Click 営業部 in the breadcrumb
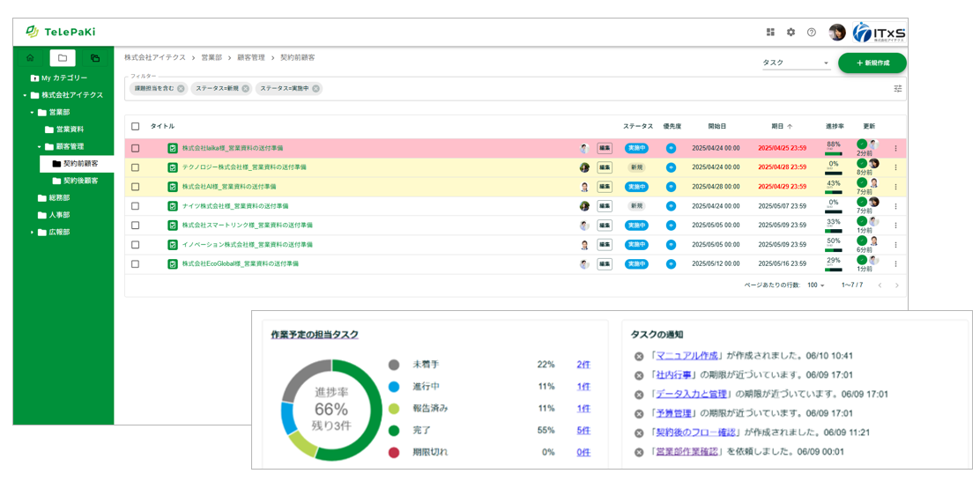The height and width of the screenshot is (481, 980). click(x=213, y=57)
